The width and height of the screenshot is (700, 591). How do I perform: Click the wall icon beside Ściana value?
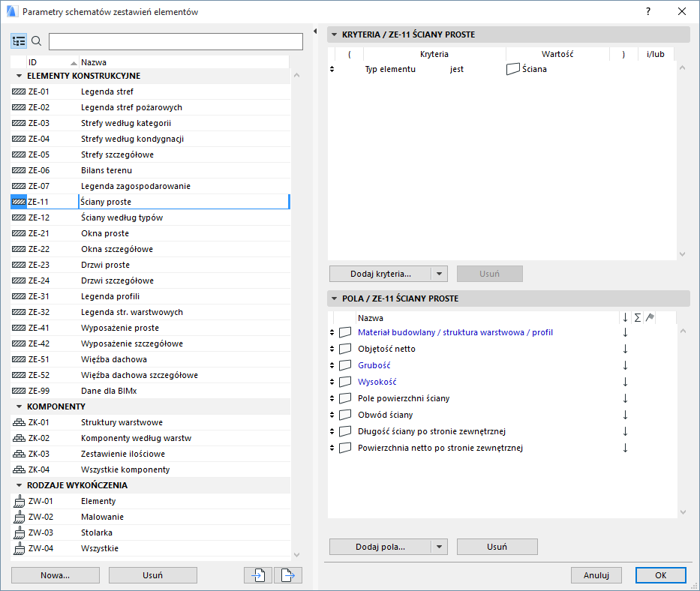(x=513, y=69)
